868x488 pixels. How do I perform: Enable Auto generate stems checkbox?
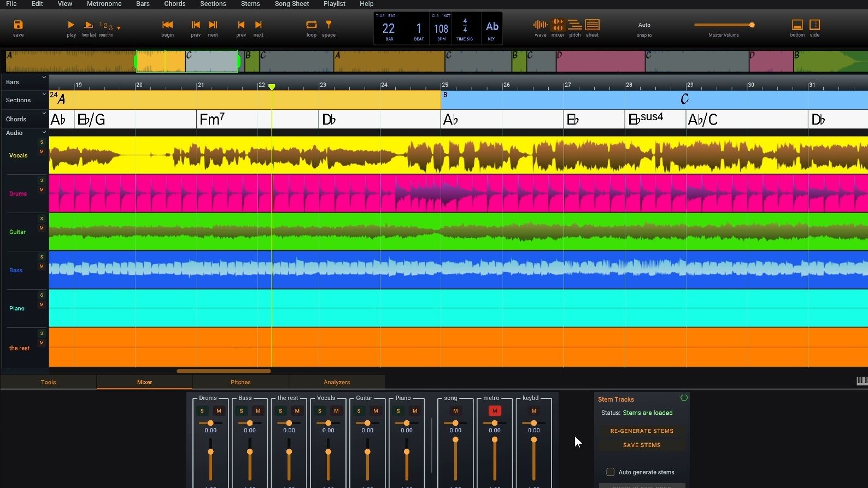click(611, 472)
